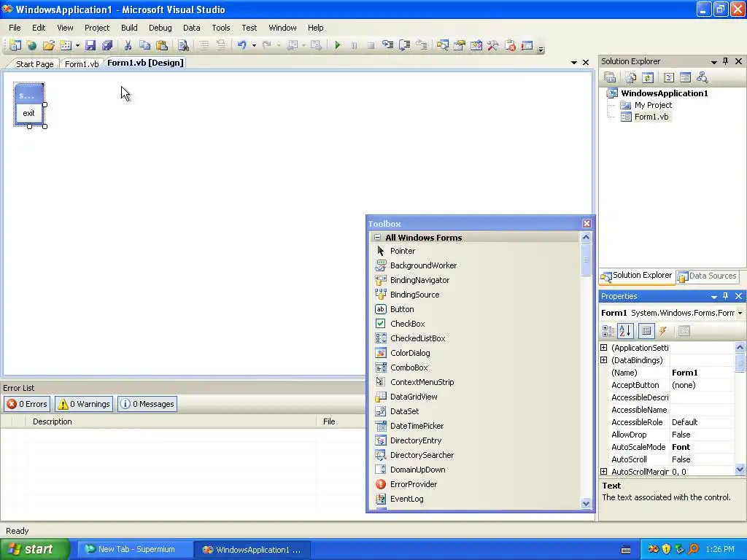Image resolution: width=747 pixels, height=560 pixels.
Task: Open the Properties object selector dropdown
Action: point(740,313)
